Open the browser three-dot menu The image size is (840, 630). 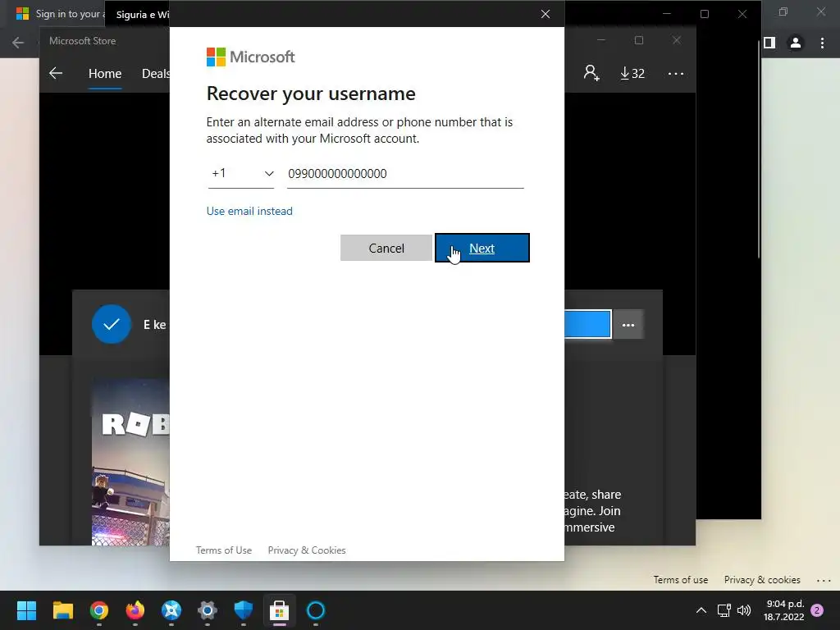(822, 43)
